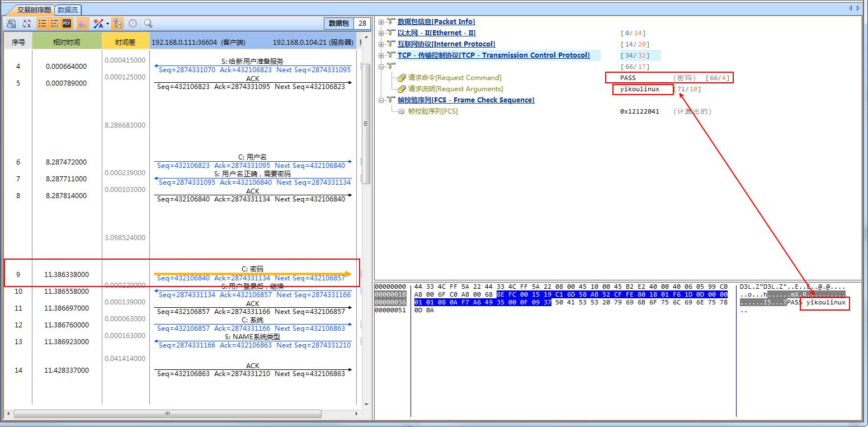The width and height of the screenshot is (868, 427).
Task: Toggle the bulleted list view icon
Action: 42,24
